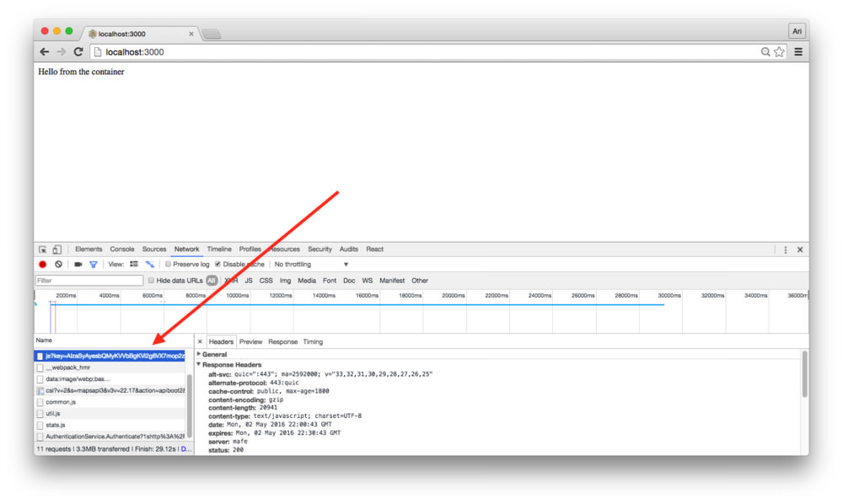The image size is (843, 504).
Task: Click the red record network log button
Action: [x=42, y=265]
